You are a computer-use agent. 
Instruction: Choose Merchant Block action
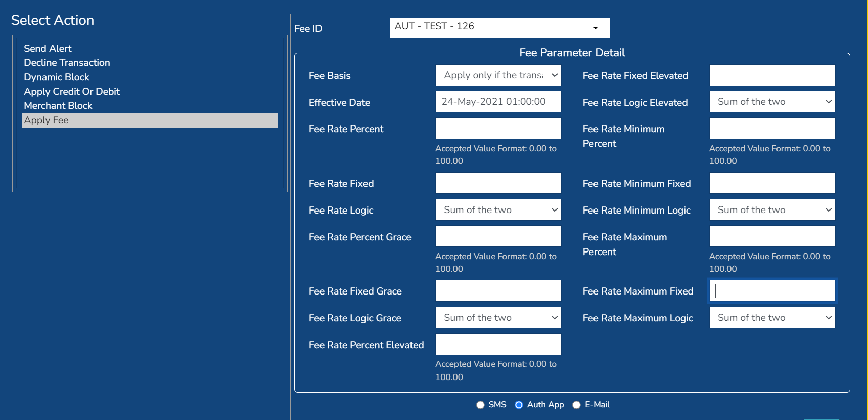pyautogui.click(x=150, y=106)
